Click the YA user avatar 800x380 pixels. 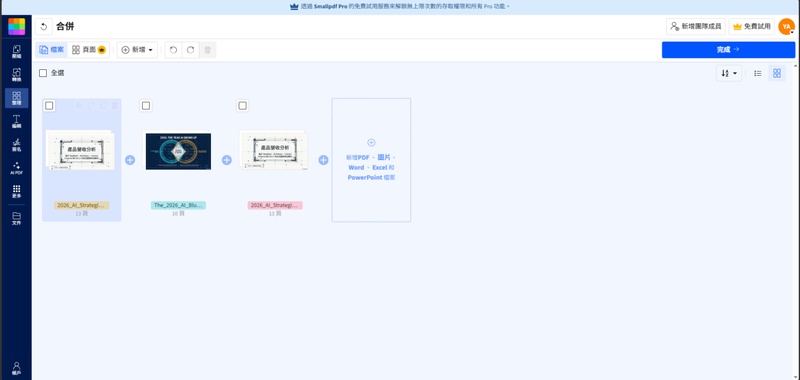(786, 27)
